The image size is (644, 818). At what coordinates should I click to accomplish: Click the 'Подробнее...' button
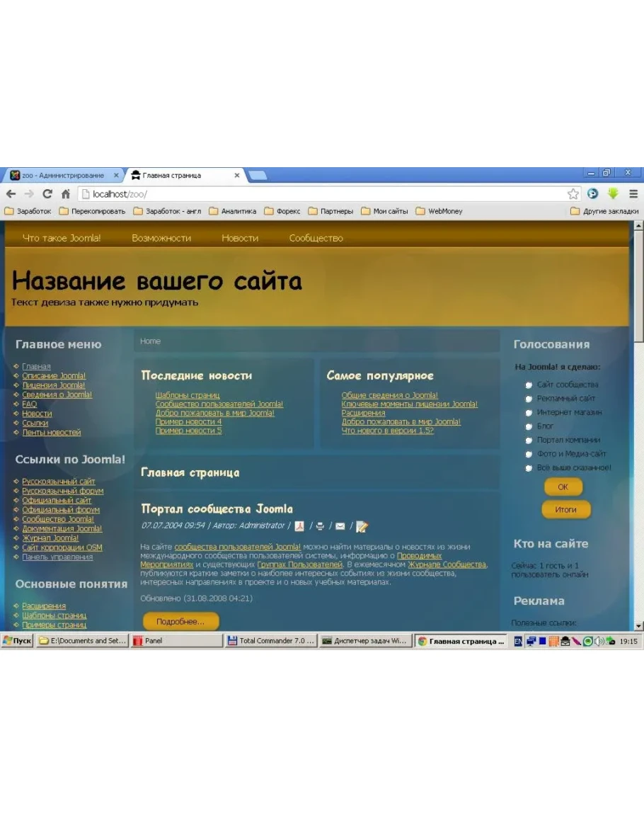[180, 622]
